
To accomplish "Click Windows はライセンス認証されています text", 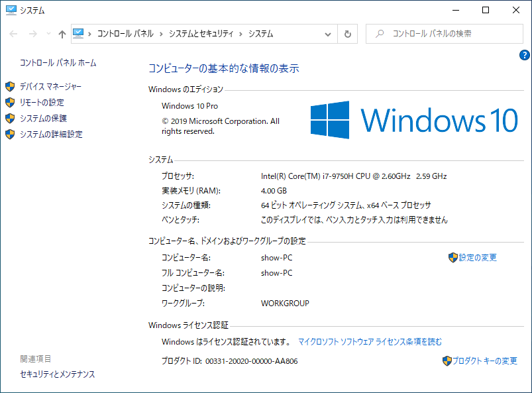I will [227, 342].
